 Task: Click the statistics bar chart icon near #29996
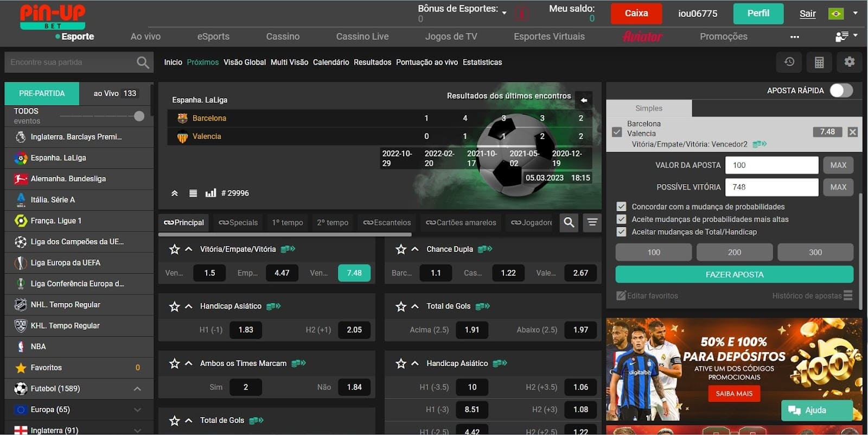pos(210,193)
